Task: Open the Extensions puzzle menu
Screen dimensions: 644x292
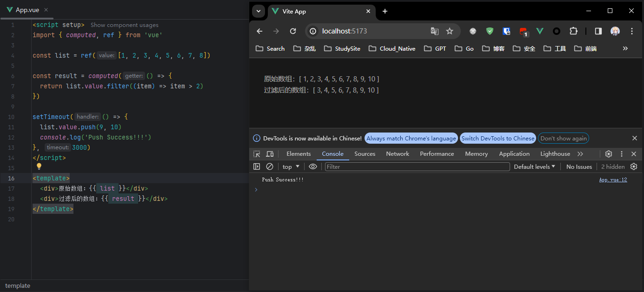Action: tap(573, 31)
